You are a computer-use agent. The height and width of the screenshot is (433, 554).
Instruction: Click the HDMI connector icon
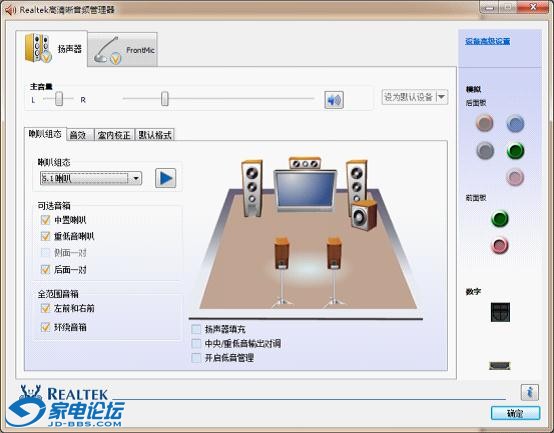click(x=500, y=366)
